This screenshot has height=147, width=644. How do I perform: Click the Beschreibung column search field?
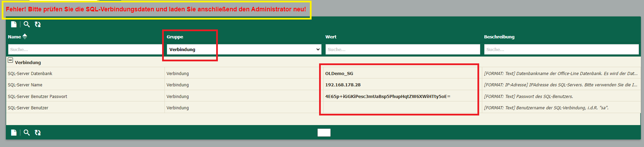coord(561,49)
